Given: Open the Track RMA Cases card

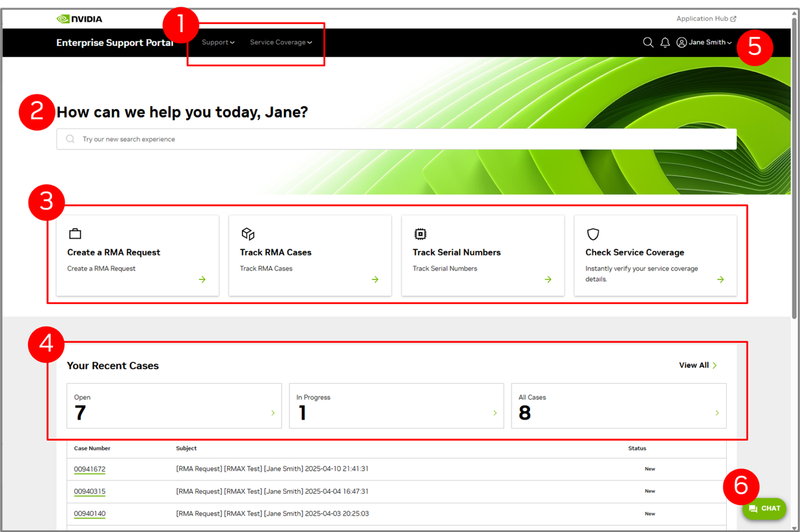Looking at the screenshot, I should 310,255.
